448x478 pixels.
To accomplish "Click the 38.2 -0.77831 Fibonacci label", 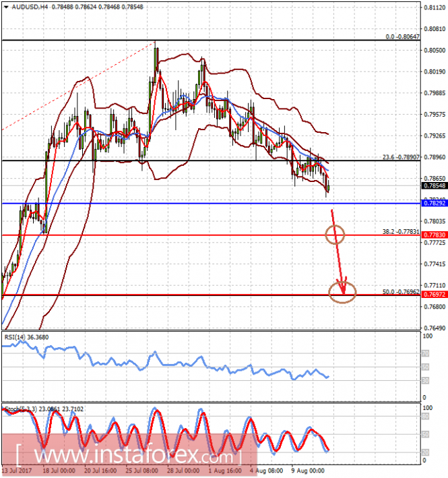I will [x=401, y=232].
